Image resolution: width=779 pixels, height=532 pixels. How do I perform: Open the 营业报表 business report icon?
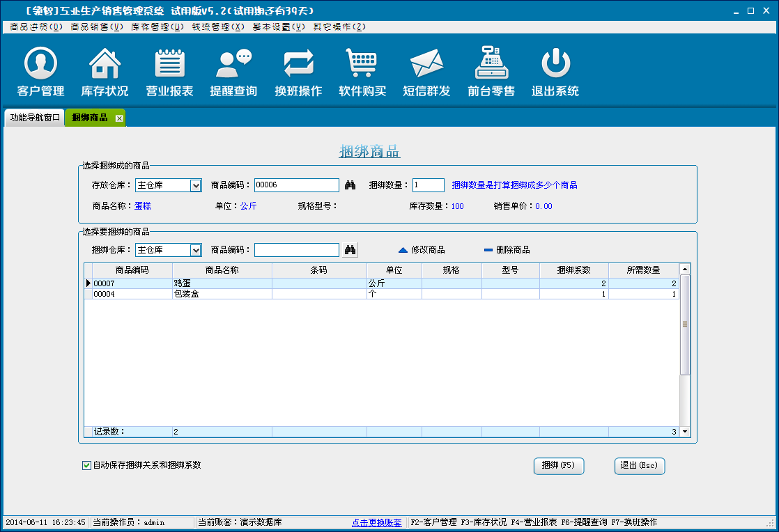point(169,71)
